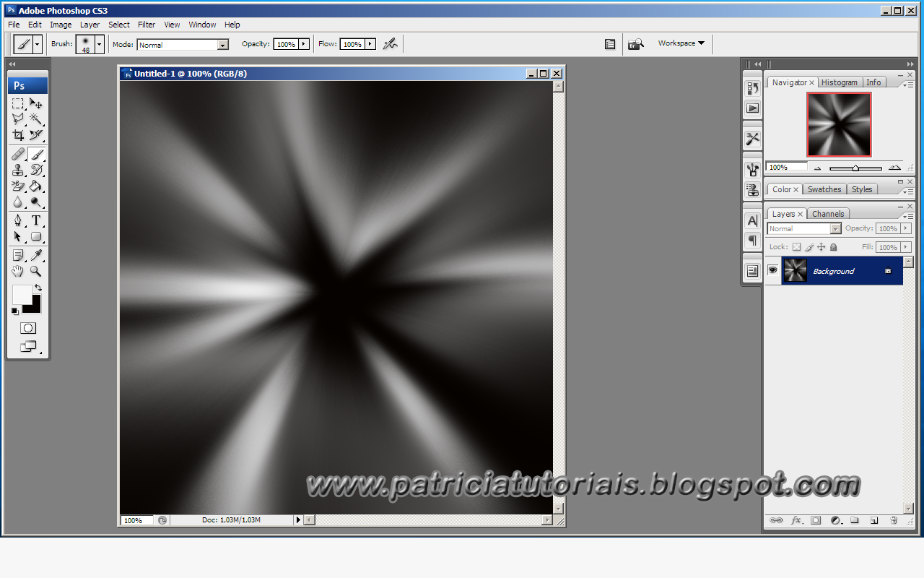Create a new layer via Layers panel icon
This screenshot has width=924, height=578.
[x=873, y=520]
